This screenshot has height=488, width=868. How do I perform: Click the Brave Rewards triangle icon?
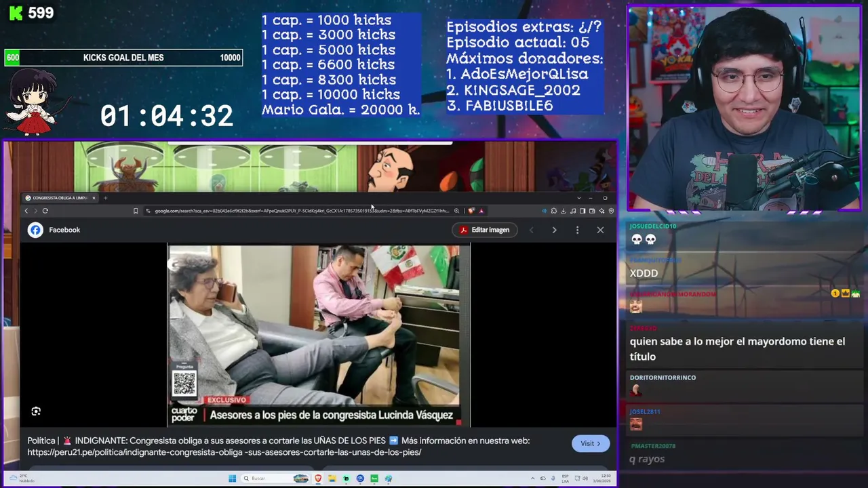pos(481,211)
